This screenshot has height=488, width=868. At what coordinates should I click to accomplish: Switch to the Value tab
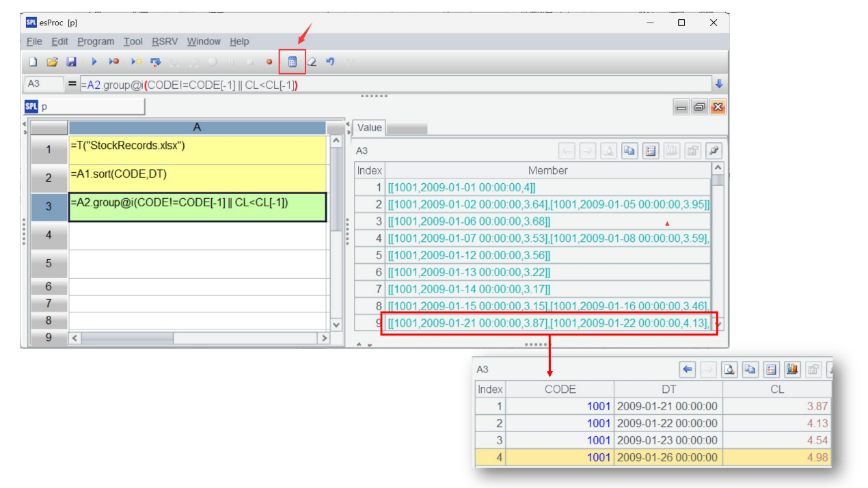tap(370, 128)
